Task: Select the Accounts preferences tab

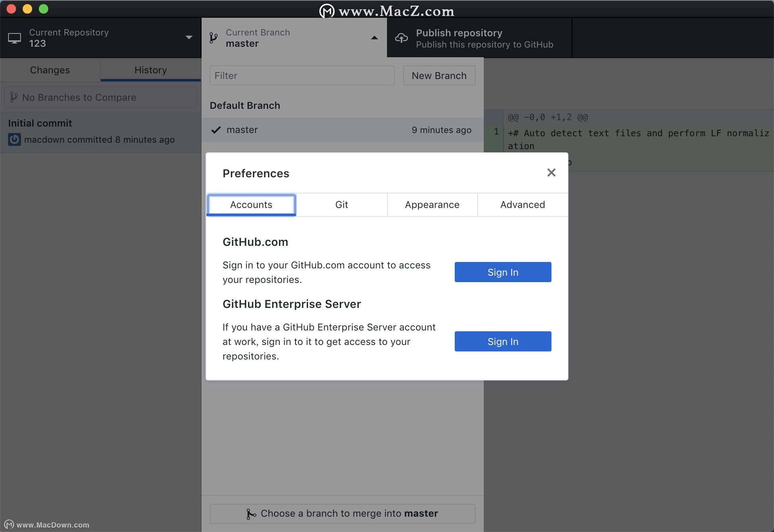Action: [251, 205]
